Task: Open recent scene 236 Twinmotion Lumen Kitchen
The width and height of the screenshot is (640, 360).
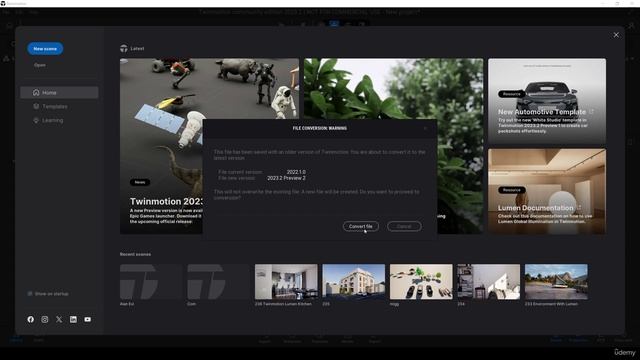Action: (x=286, y=282)
